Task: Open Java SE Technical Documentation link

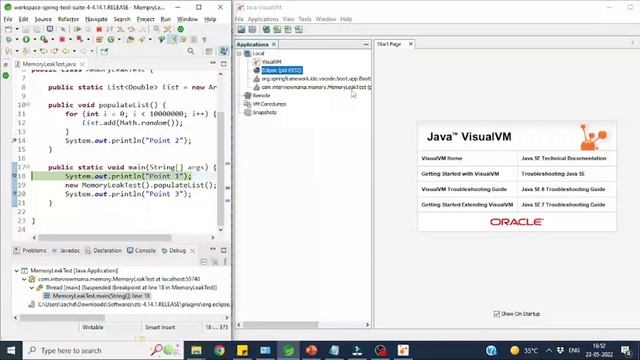Action: pyautogui.click(x=564, y=158)
